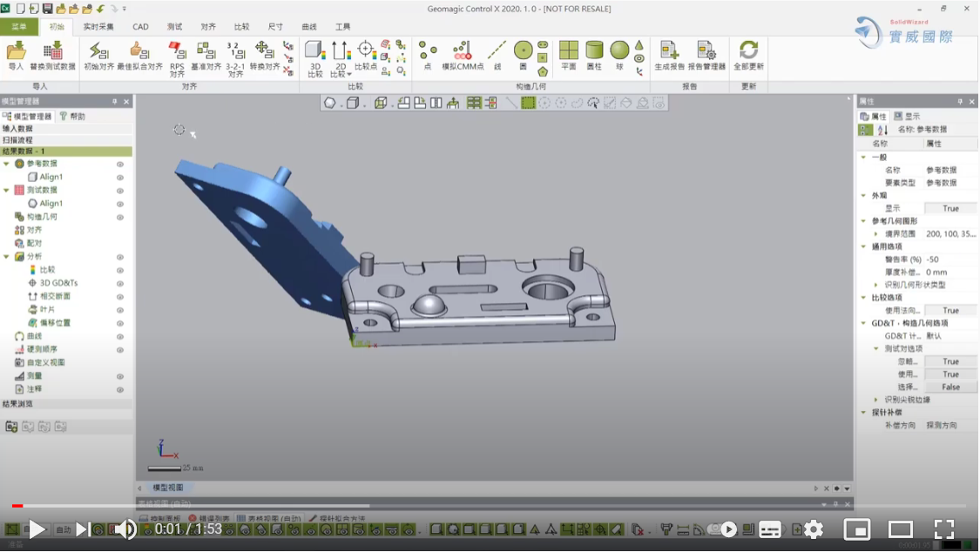Screen dimensions: 980x552
Task: Collapse the 参考数据 tree node
Action: 7,164
